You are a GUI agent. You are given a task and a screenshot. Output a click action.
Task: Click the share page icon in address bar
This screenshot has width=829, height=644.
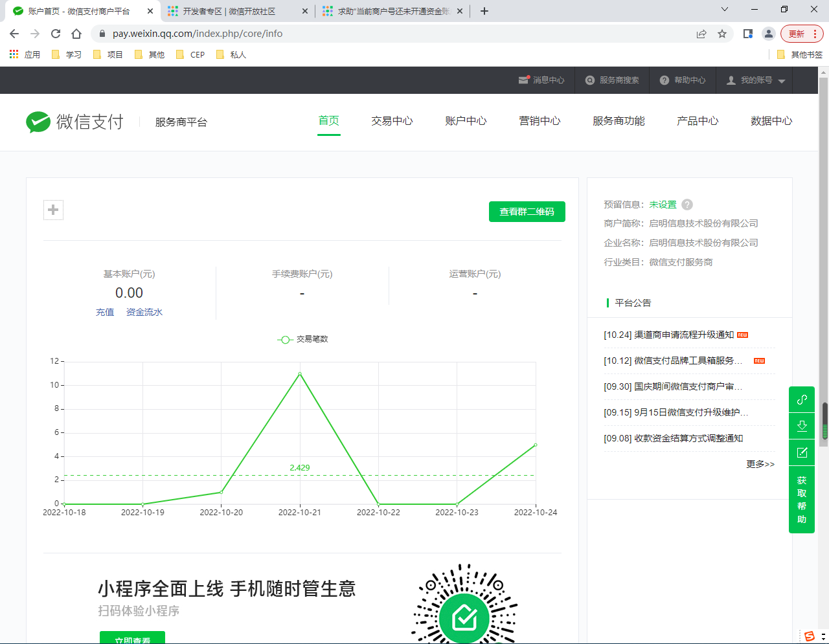(x=701, y=34)
